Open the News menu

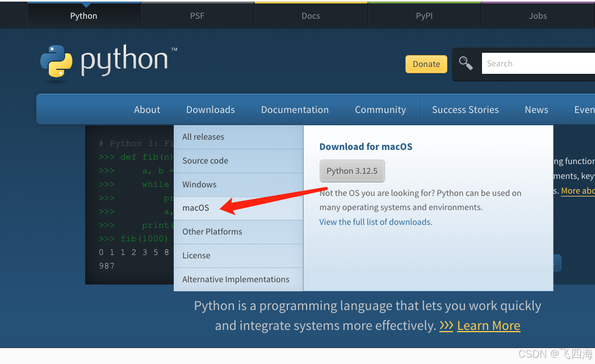(536, 110)
